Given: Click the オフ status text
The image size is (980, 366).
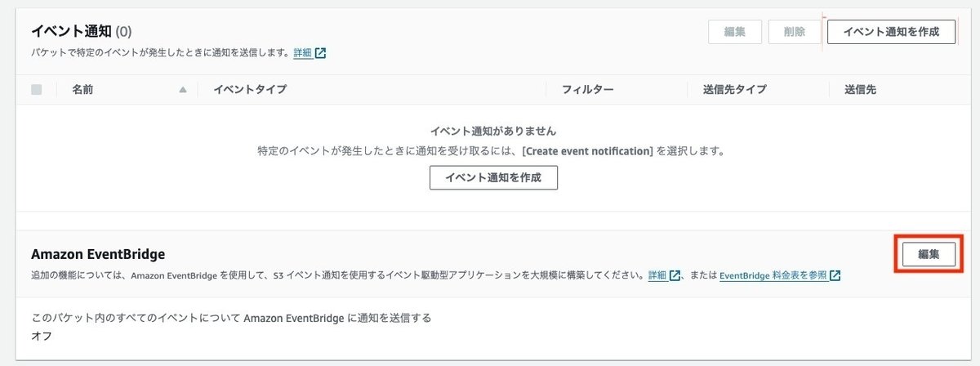Looking at the screenshot, I should (42, 336).
